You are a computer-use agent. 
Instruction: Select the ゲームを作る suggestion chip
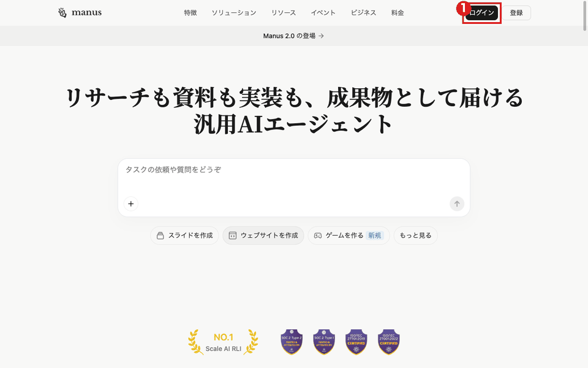click(349, 236)
